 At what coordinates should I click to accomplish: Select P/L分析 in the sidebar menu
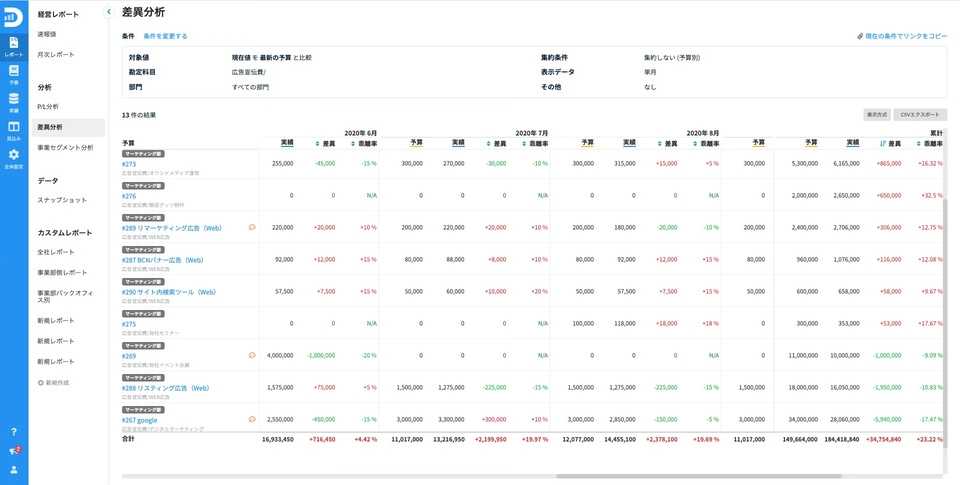[49, 106]
